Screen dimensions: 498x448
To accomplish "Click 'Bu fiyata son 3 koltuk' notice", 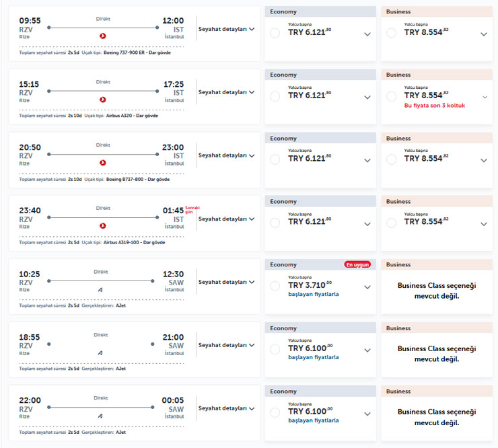I will click(x=434, y=106).
